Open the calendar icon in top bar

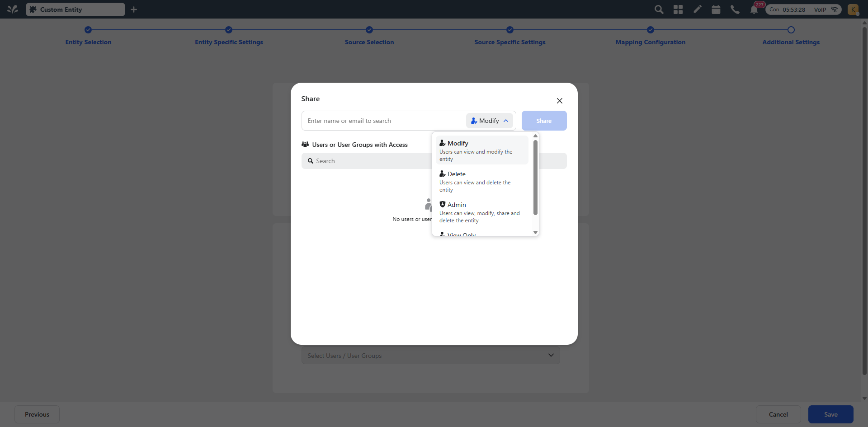pyautogui.click(x=716, y=9)
